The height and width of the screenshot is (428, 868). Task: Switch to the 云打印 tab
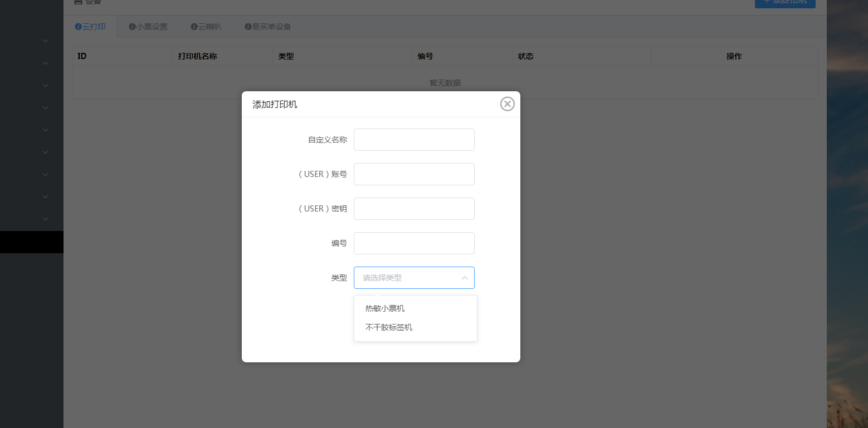tap(90, 26)
